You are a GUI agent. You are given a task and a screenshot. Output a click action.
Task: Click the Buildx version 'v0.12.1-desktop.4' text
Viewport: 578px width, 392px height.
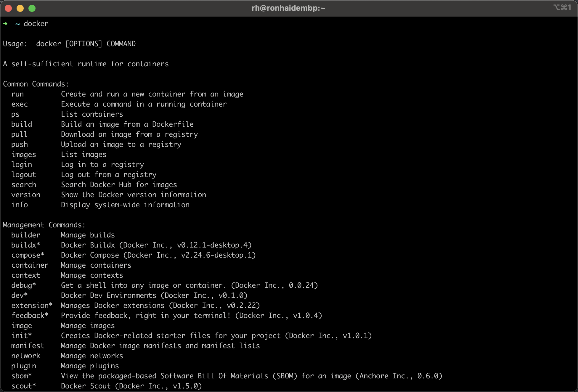coord(212,245)
